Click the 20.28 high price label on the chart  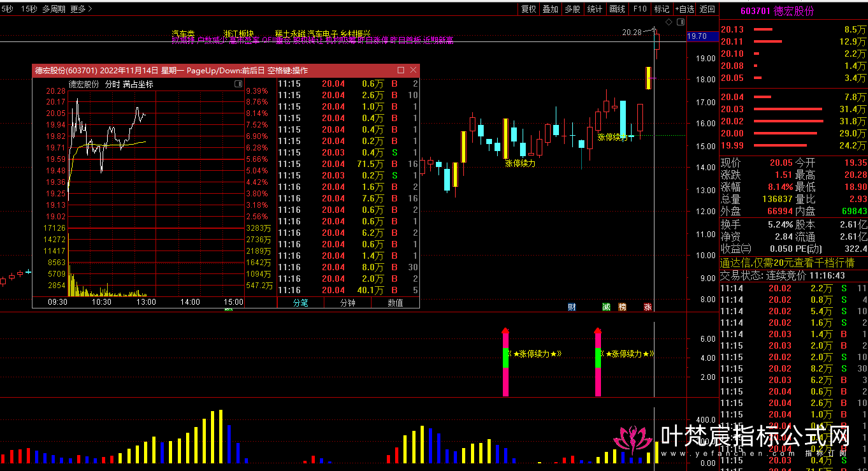[632, 32]
